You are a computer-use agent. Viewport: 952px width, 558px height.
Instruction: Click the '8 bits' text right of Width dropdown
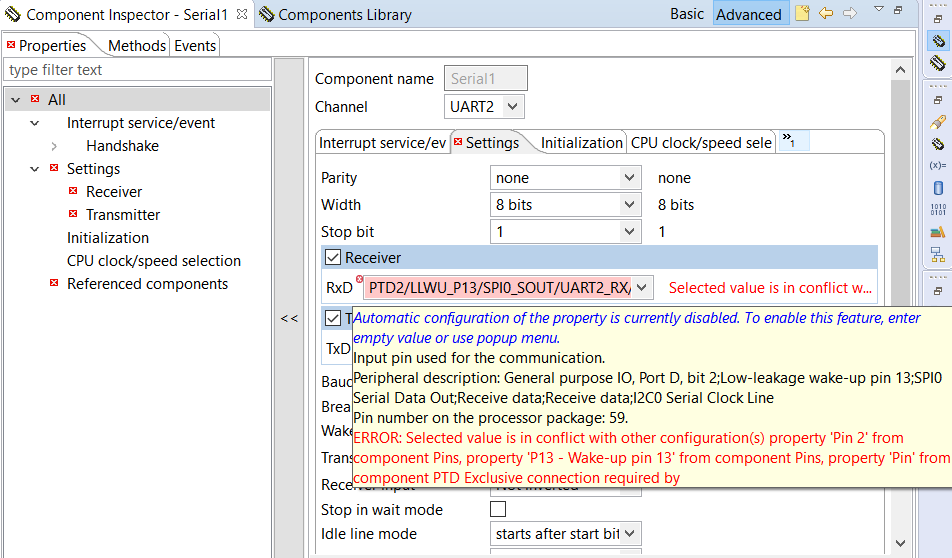point(676,205)
